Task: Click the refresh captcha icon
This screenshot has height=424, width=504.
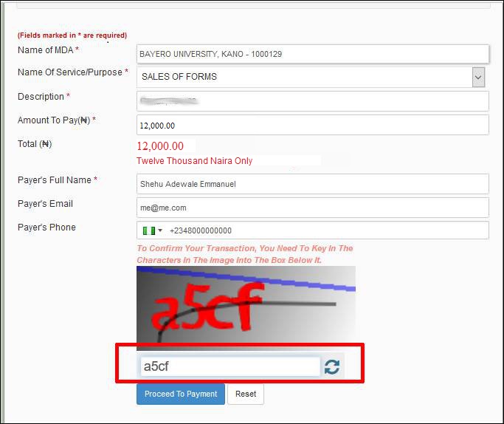Action: click(332, 366)
